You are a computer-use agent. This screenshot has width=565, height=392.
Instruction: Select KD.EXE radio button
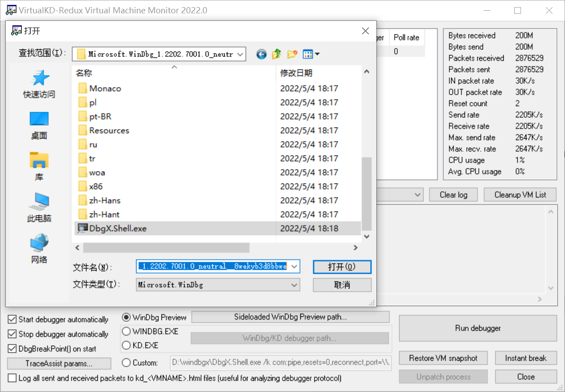coord(126,345)
